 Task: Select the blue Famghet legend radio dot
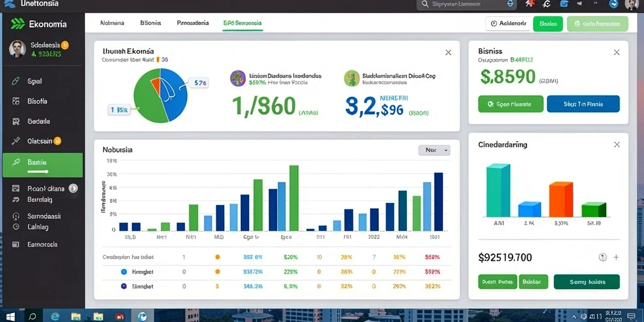[x=124, y=272]
